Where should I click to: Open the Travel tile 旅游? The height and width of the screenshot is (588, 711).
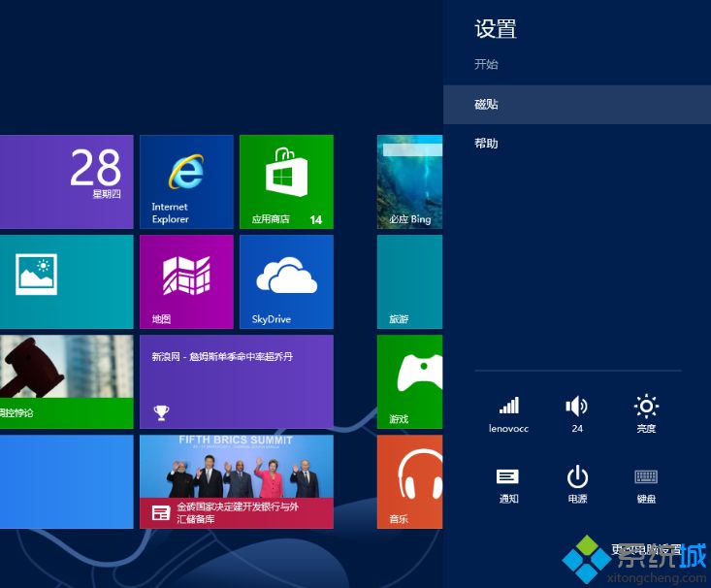[x=409, y=281]
